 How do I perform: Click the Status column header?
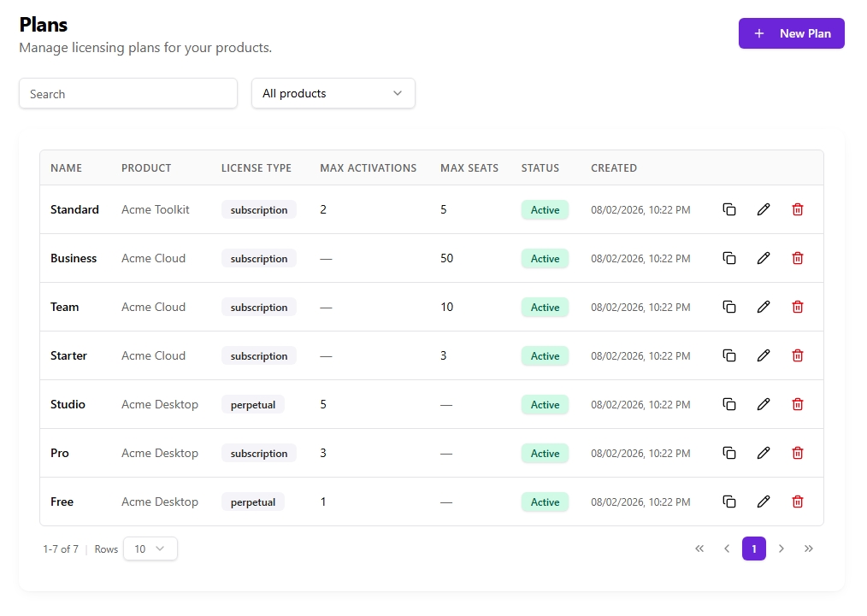point(540,168)
